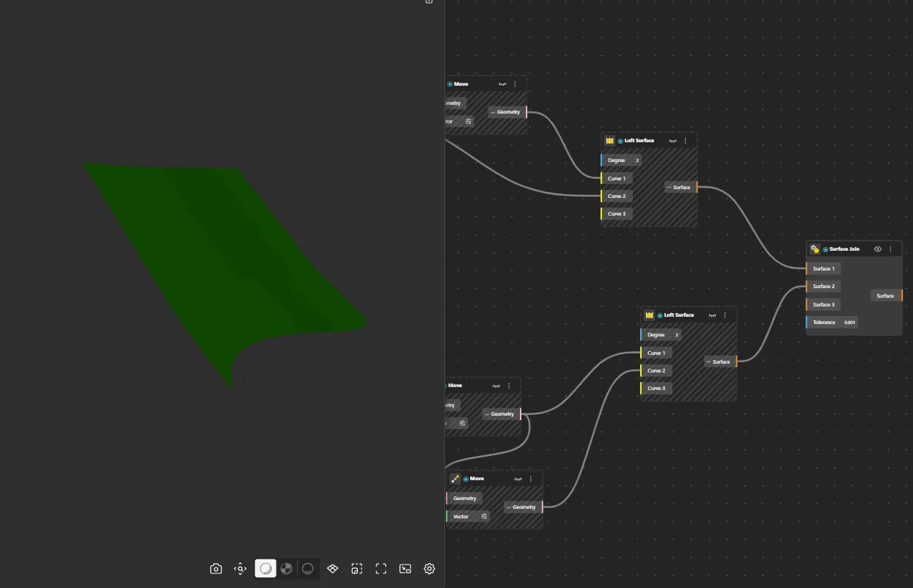Click status circle of the uppermost Move node
Image resolution: width=913 pixels, height=588 pixels.
tap(450, 84)
